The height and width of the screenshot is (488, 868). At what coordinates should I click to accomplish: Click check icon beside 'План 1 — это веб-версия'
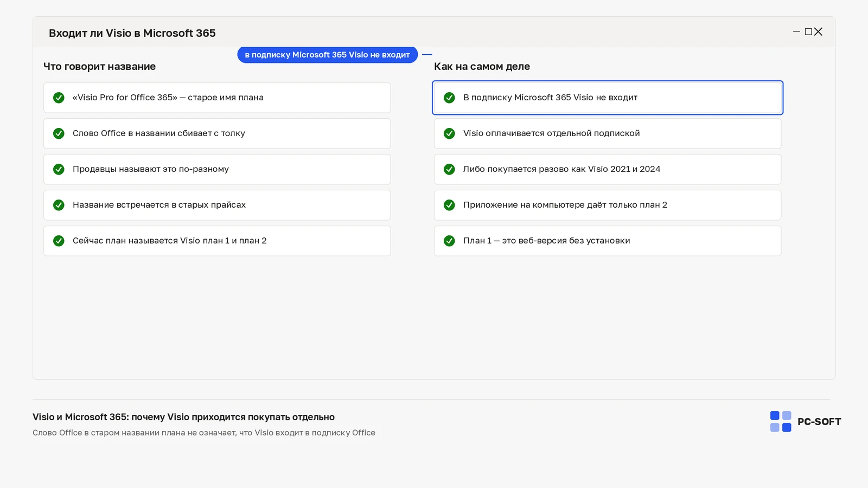coord(449,241)
